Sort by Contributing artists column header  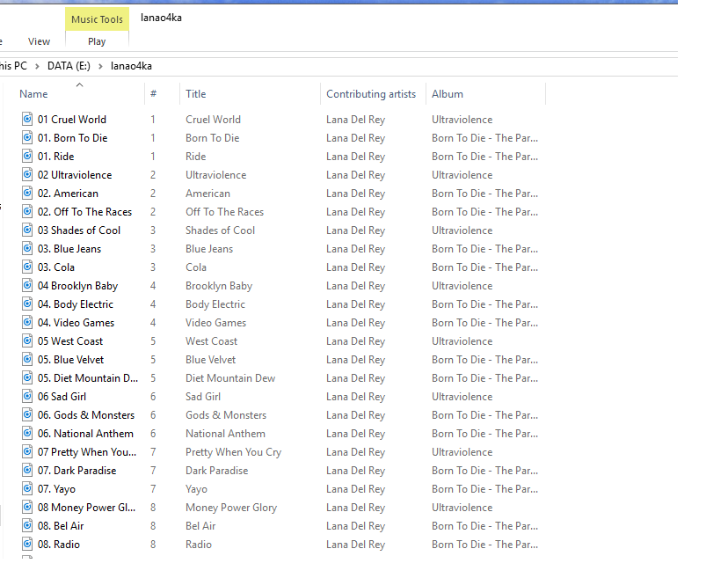(371, 94)
